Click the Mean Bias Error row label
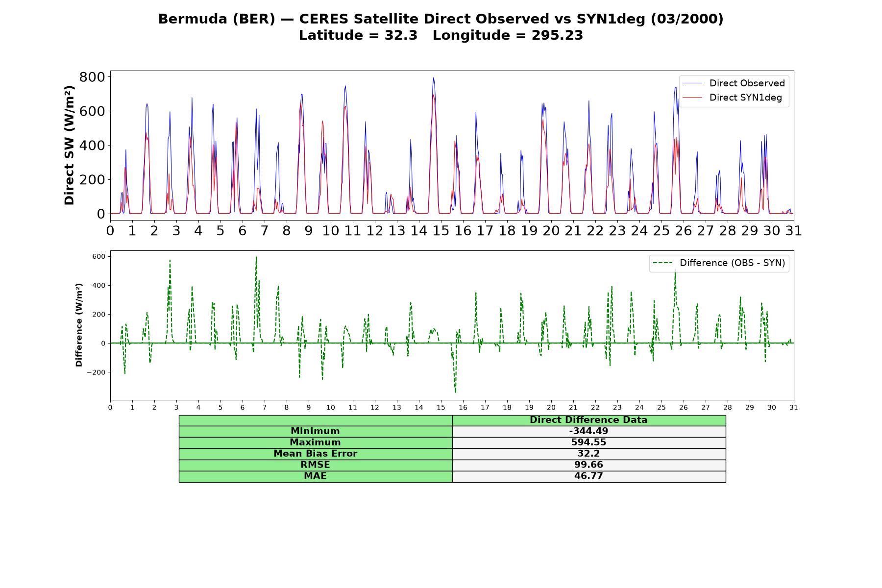The width and height of the screenshot is (882, 588). pyautogui.click(x=316, y=454)
